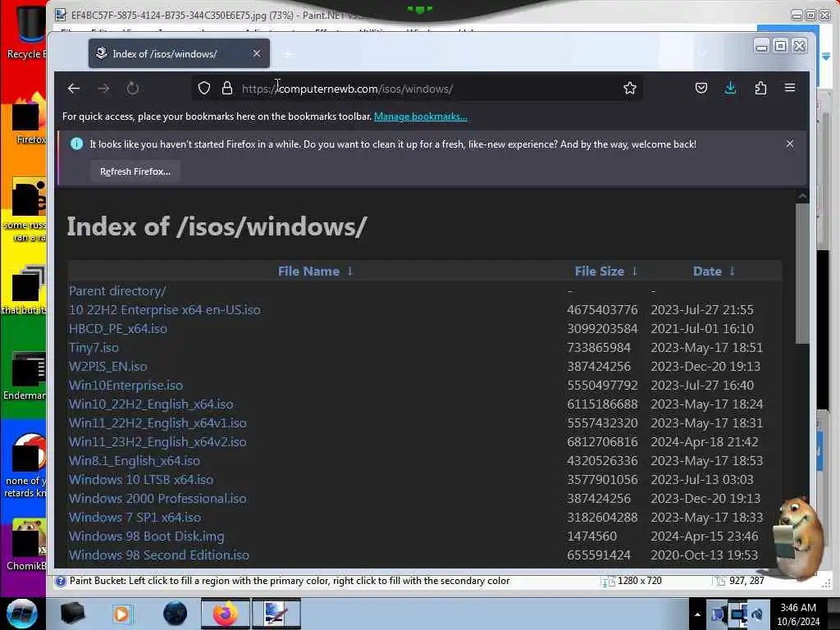
Task: Open Firefox from the taskbar
Action: [226, 614]
